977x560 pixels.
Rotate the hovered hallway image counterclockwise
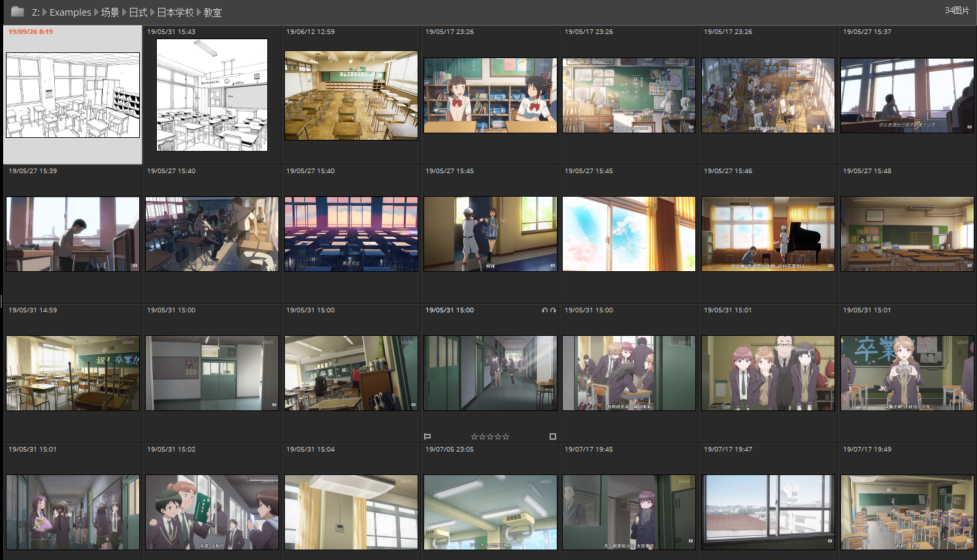tap(544, 310)
